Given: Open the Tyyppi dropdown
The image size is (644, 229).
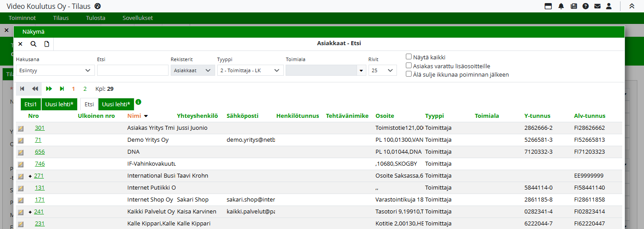Looking at the screenshot, I should point(250,70).
